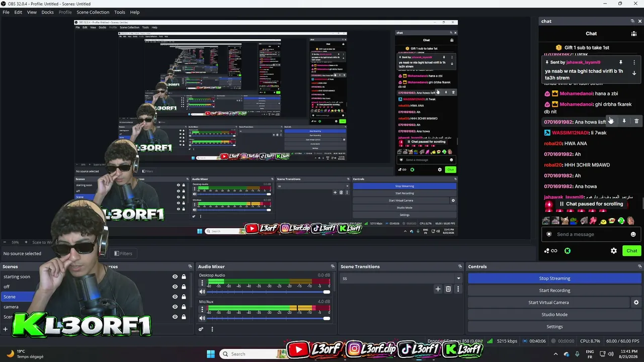Viewport: 644px width, 362px height.
Task: Open chat community users list
Action: tap(634, 34)
